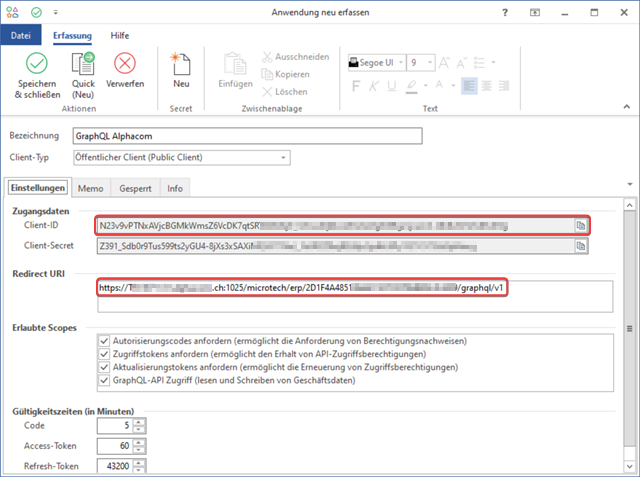Image resolution: width=640 pixels, height=477 pixels.
Task: Click the Einfügen paste icon
Action: (235, 64)
